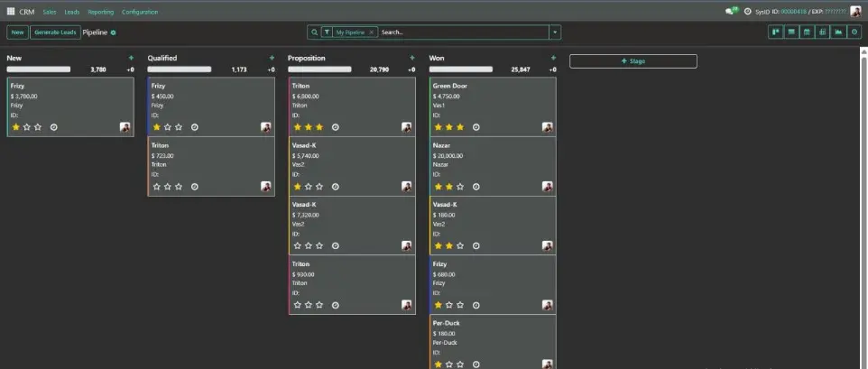Screen dimensions: 868x369
Task: Open the chat messages icon
Action: [730, 12]
